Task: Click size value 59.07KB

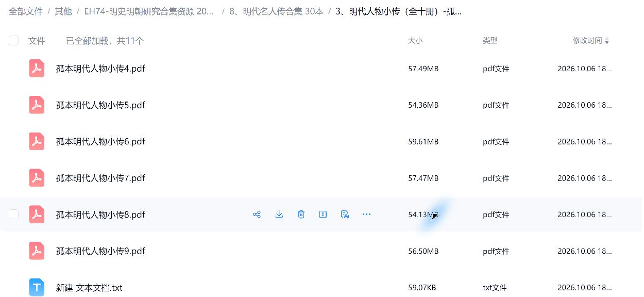Action: click(422, 288)
